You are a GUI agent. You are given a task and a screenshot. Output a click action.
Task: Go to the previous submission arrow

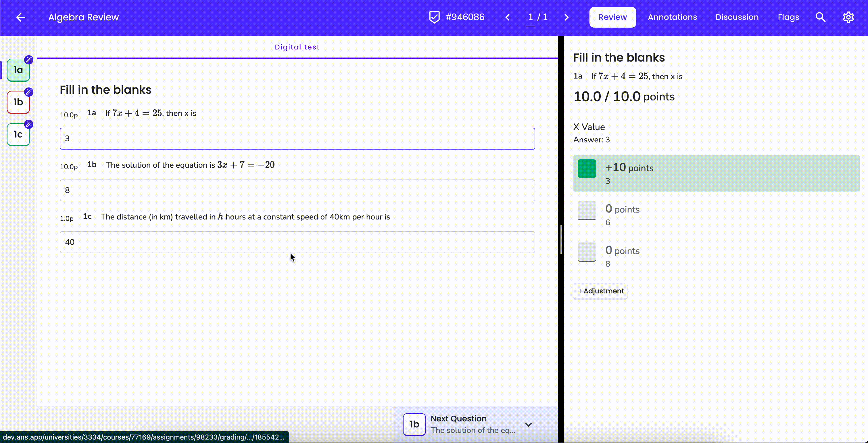pyautogui.click(x=508, y=17)
